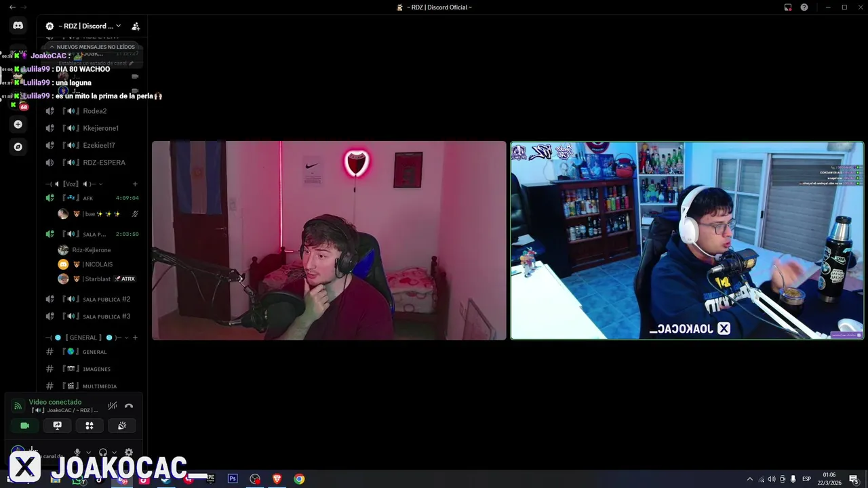Open Epic Games launcher from the taskbar
868x488 pixels.
(210, 479)
